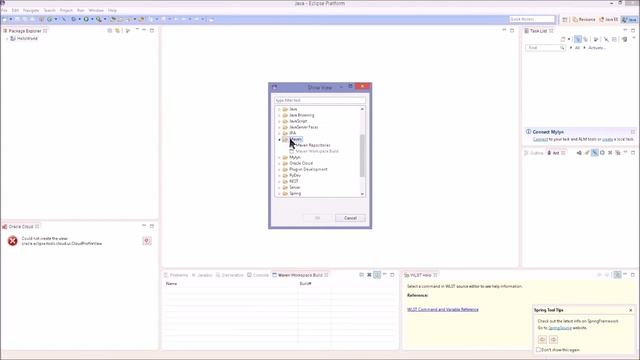Open the Window menu
This screenshot has width=640, height=360.
[96, 10]
